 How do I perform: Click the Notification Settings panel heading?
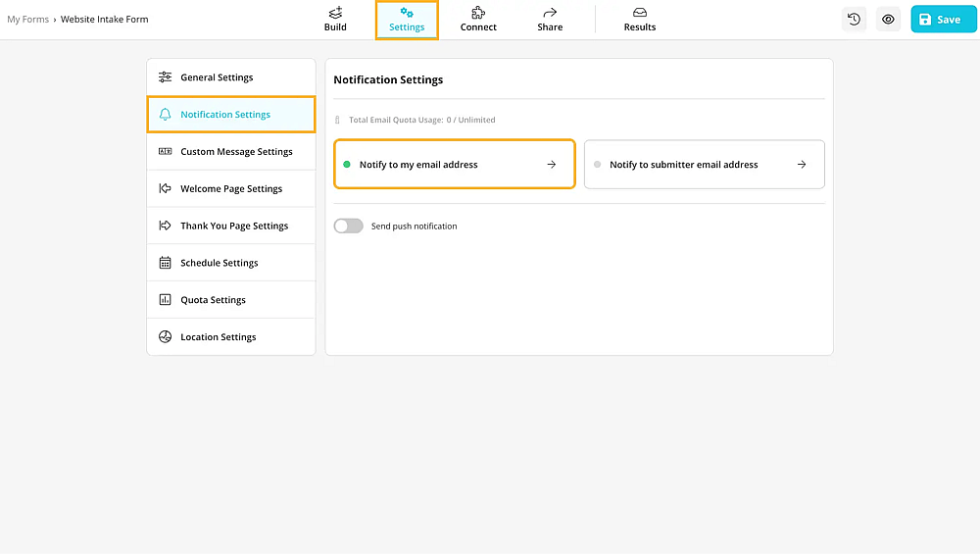click(x=388, y=80)
